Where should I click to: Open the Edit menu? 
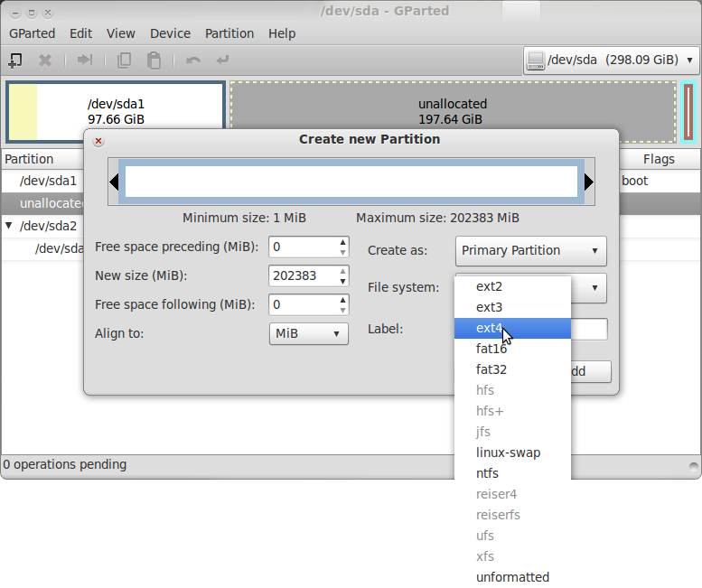81,33
